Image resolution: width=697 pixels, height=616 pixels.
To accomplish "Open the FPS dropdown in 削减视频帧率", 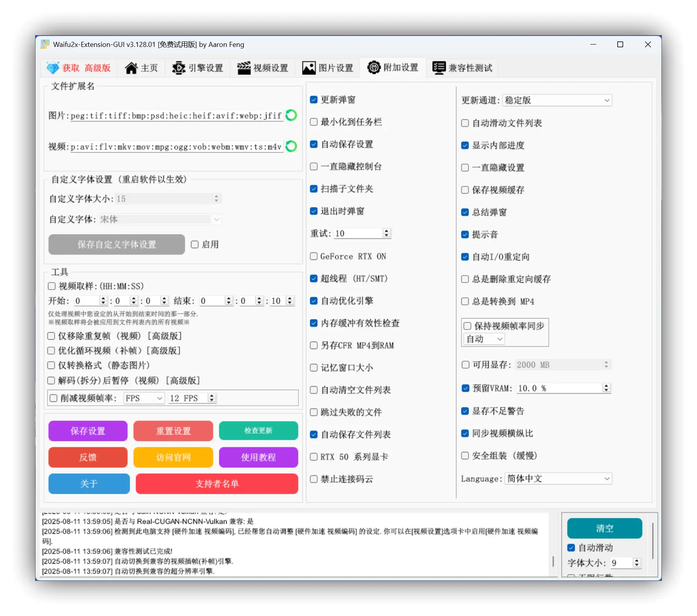I will (144, 398).
